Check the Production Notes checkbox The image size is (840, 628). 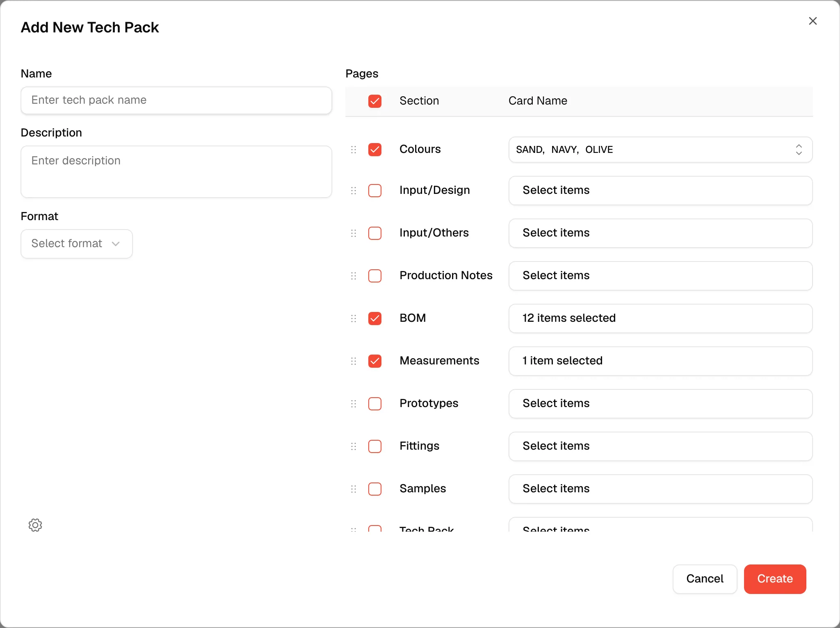(x=375, y=276)
